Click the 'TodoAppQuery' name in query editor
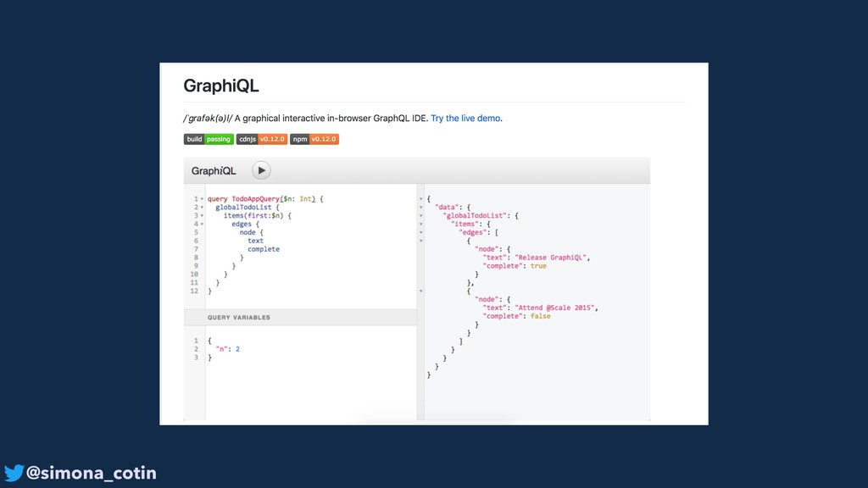868x488 pixels. coord(255,198)
